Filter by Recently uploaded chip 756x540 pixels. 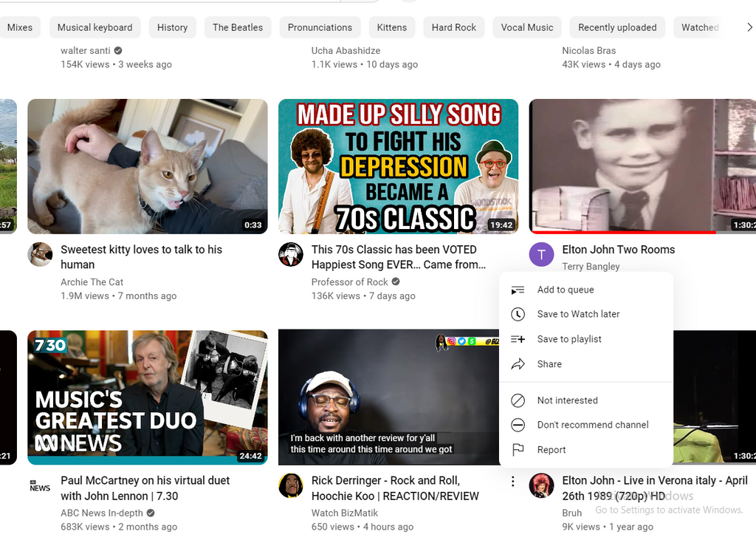(617, 27)
